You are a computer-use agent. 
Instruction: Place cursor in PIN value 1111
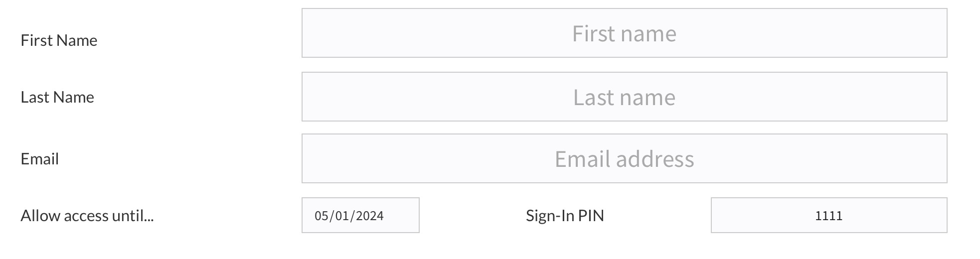pyautogui.click(x=828, y=216)
